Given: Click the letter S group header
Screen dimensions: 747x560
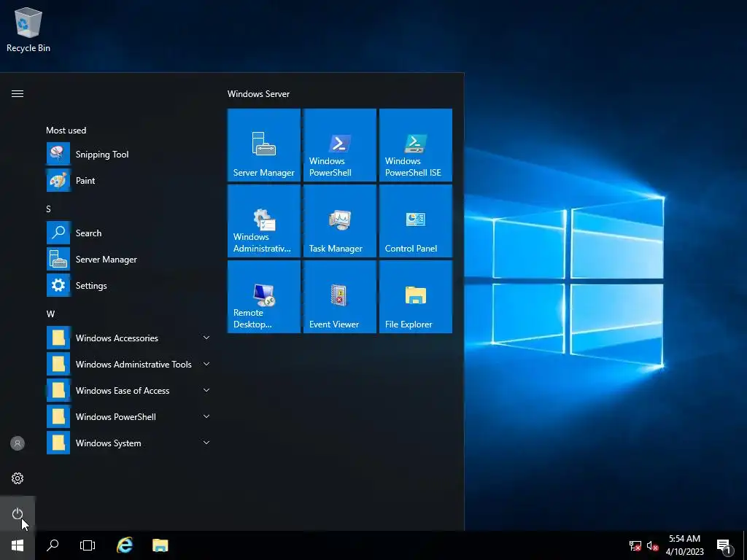Looking at the screenshot, I should click(48, 209).
